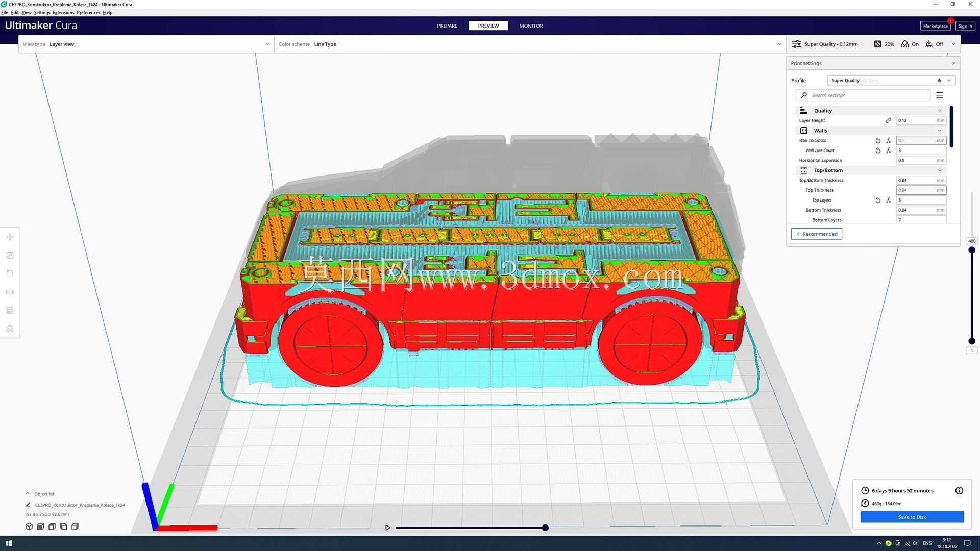Open the Extensions menu
This screenshot has height=551, width=980.
pos(63,13)
